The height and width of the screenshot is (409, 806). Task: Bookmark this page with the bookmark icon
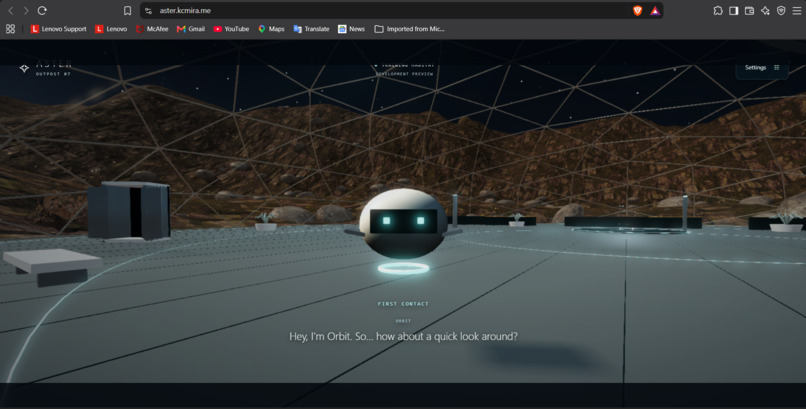(x=127, y=11)
